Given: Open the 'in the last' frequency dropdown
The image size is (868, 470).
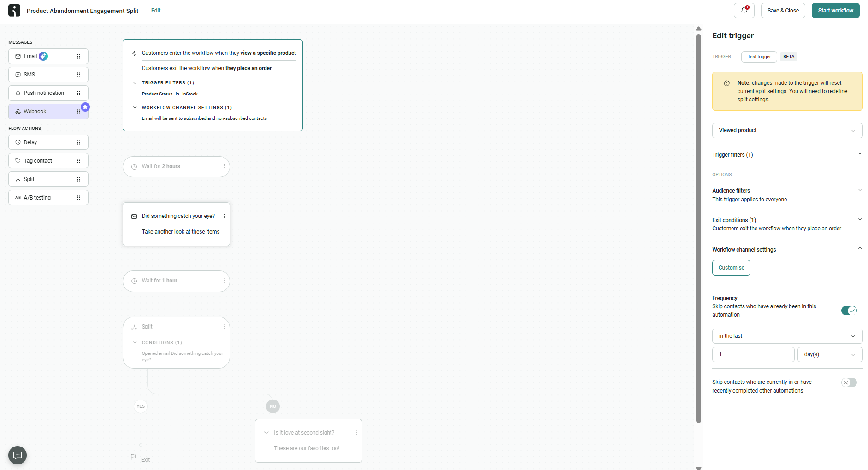Looking at the screenshot, I should pos(787,336).
